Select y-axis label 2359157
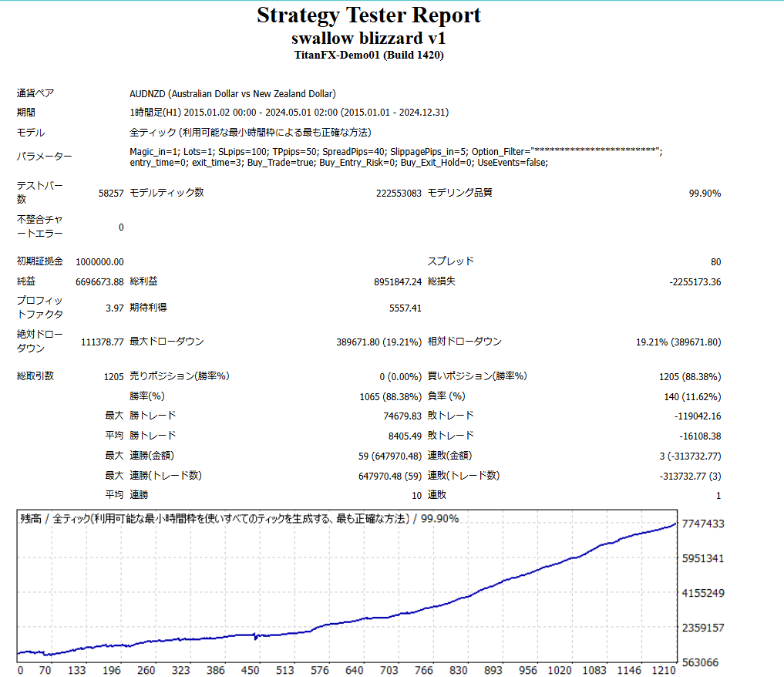The height and width of the screenshot is (677, 784). (703, 628)
